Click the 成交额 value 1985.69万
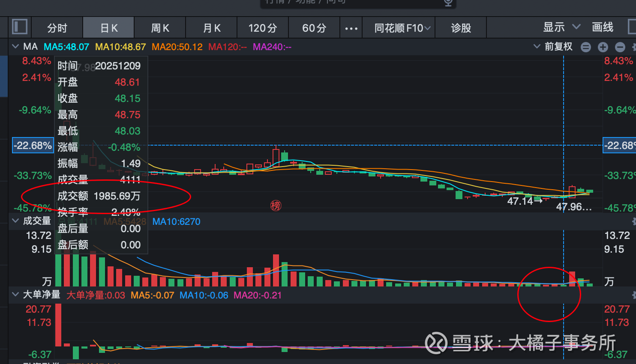 [x=117, y=196]
